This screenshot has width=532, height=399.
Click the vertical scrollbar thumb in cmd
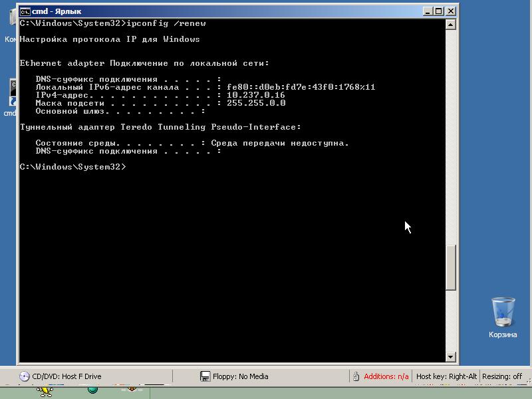click(x=450, y=267)
